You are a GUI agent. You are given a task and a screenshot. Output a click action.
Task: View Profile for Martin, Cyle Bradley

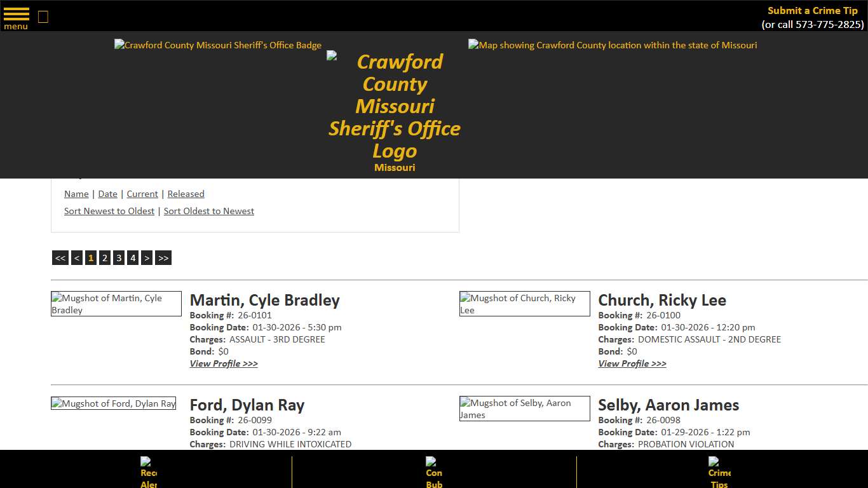point(224,363)
